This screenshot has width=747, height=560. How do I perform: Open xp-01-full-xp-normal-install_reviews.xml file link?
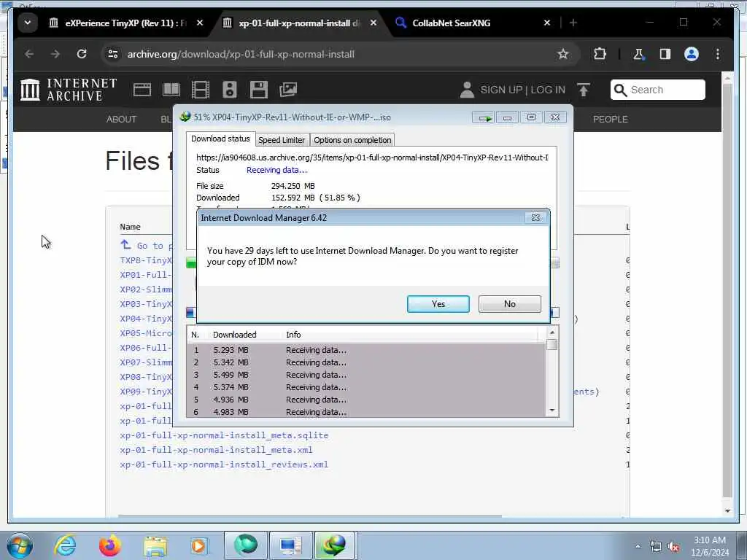(224, 464)
